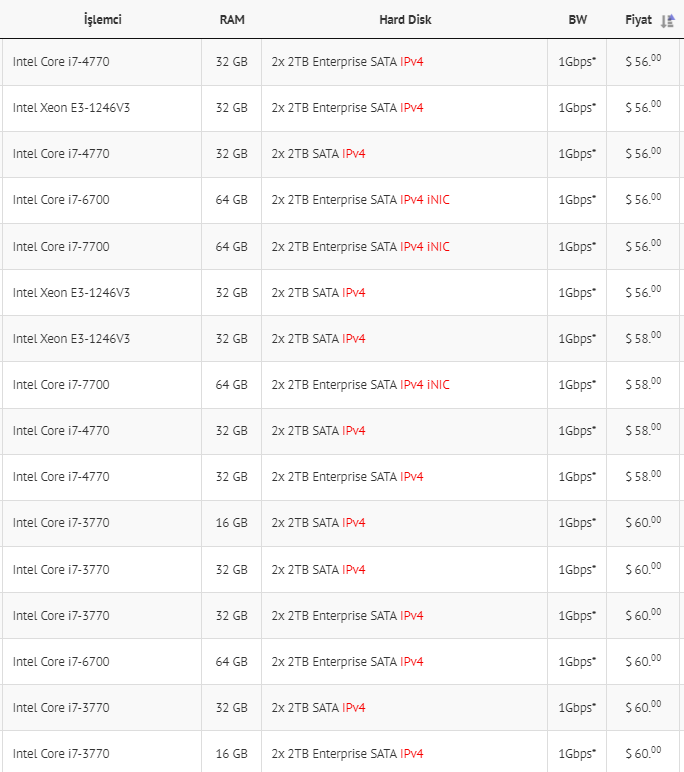Click the Fiyat column header text

pos(638,20)
